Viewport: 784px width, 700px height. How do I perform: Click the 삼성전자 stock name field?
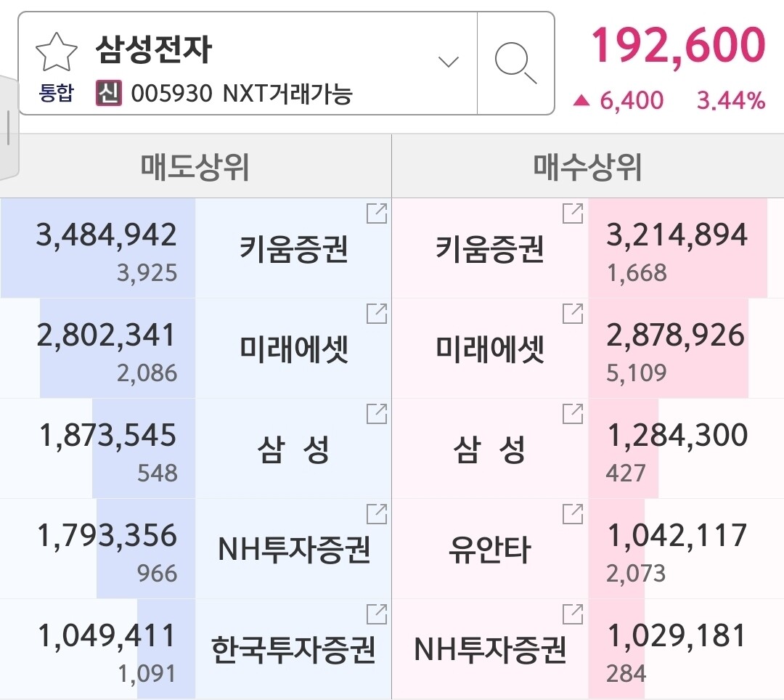[x=154, y=49]
